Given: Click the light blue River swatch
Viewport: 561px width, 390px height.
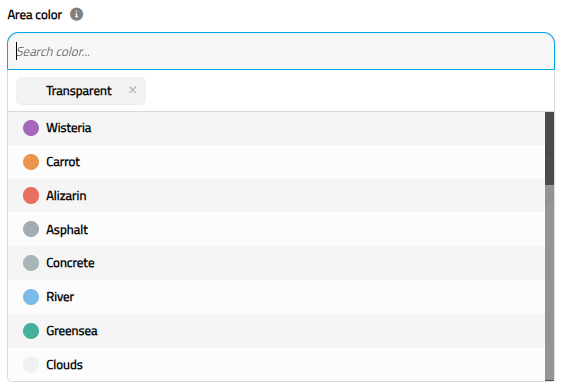Looking at the screenshot, I should click(x=31, y=297).
